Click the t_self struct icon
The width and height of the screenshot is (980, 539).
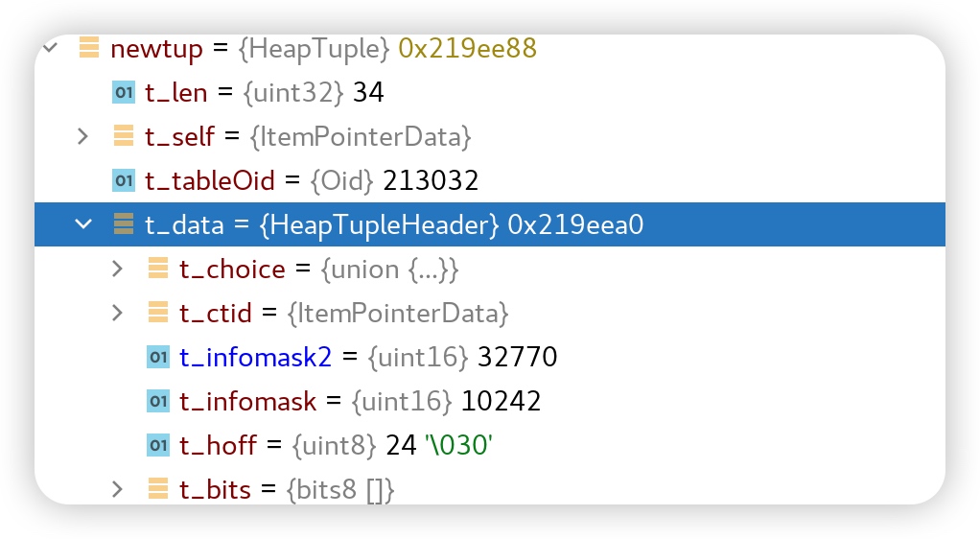(x=124, y=136)
